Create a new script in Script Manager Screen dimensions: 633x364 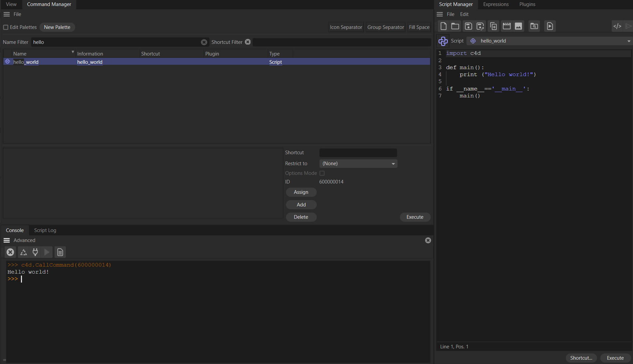click(x=443, y=26)
